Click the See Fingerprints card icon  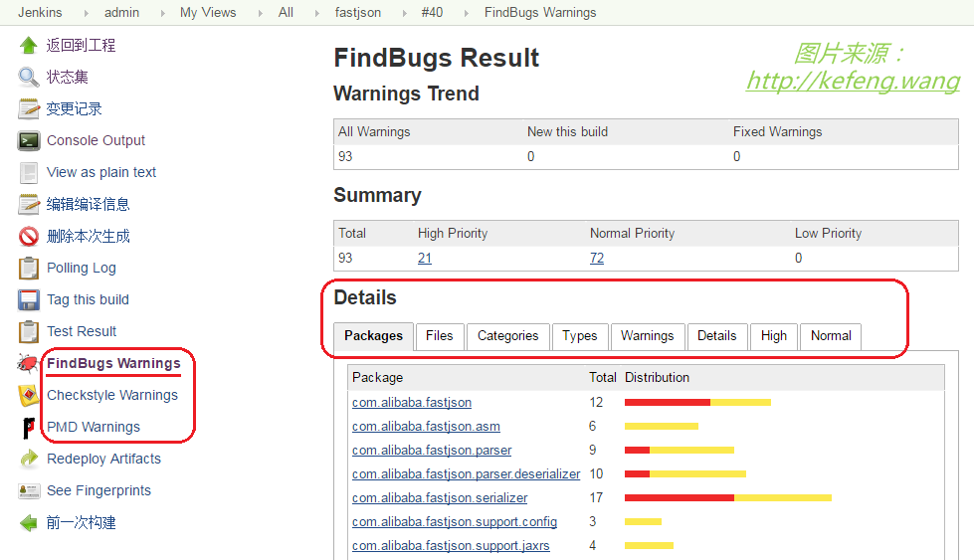(29, 490)
